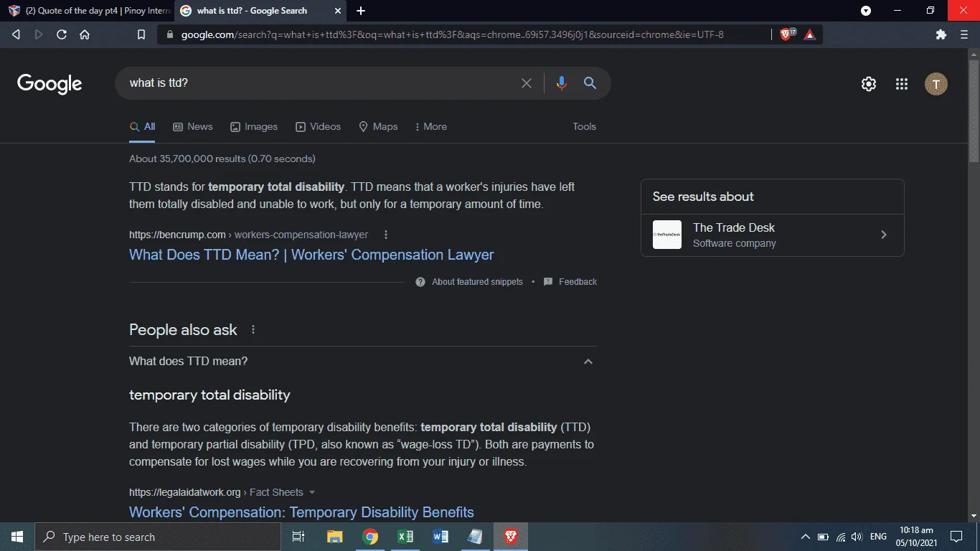Click the taskbar search box
Screen dimensions: 980x551
pyautogui.click(x=158, y=537)
